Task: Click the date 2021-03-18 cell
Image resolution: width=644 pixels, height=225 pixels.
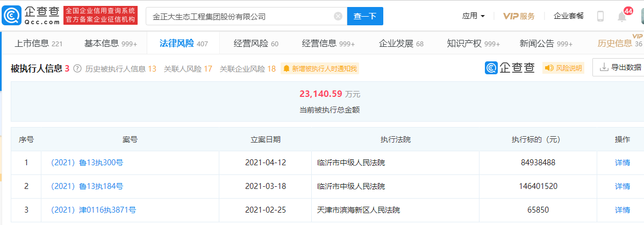Action: coord(266,186)
